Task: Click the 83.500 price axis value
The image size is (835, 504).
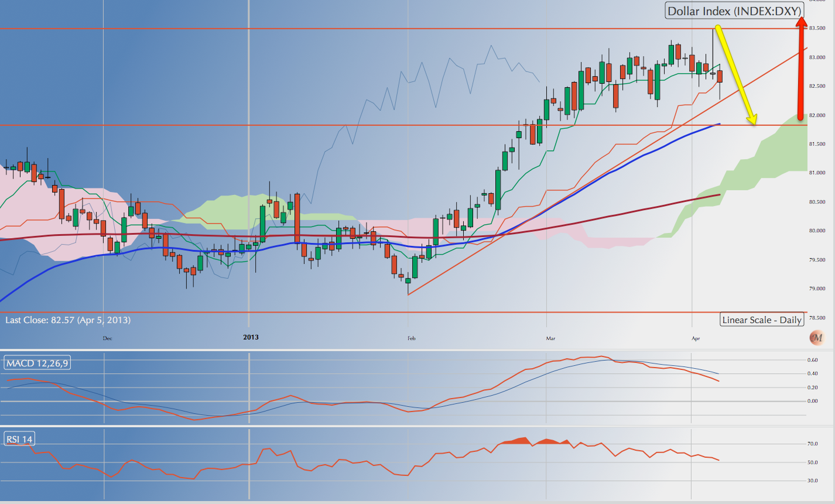Action: tap(817, 28)
